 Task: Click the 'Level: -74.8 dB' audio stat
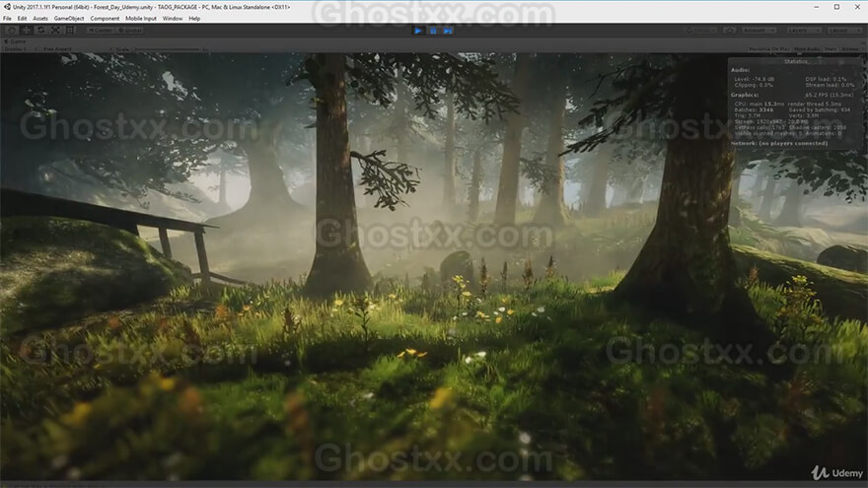[x=754, y=79]
